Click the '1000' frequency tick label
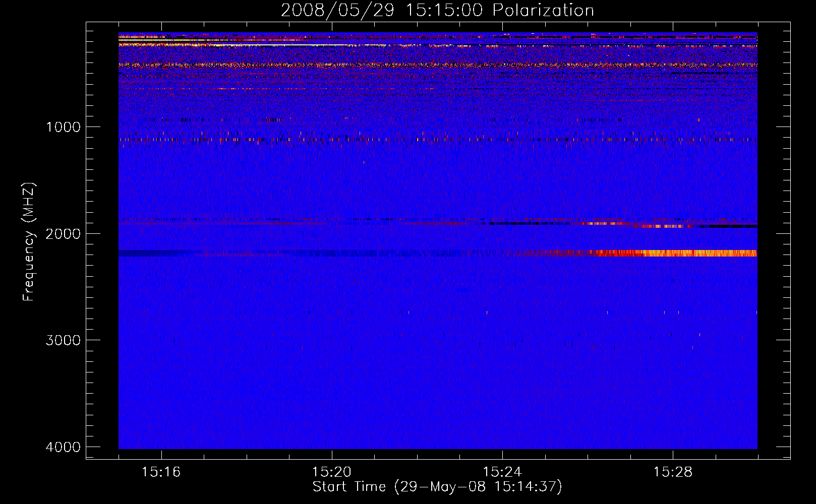Image resolution: width=816 pixels, height=504 pixels. [x=63, y=127]
